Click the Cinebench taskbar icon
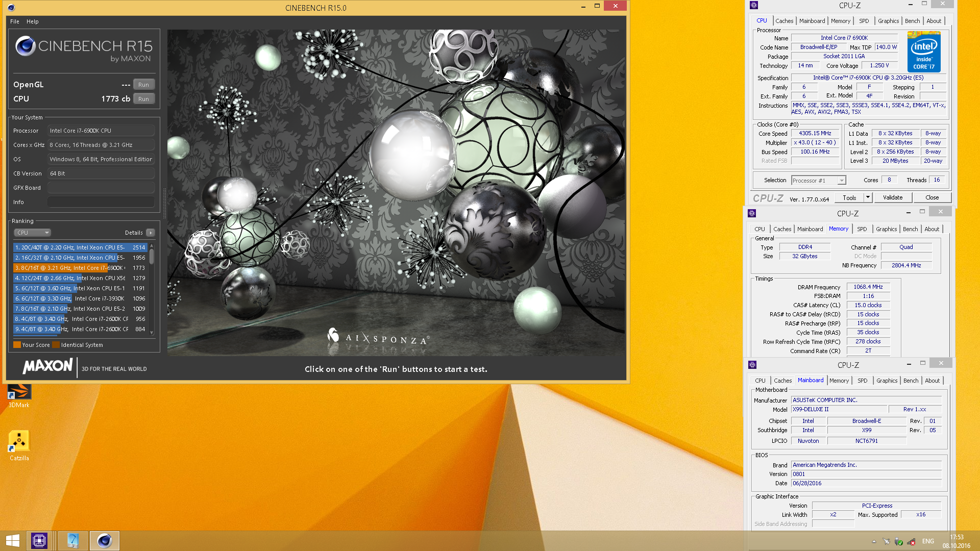The height and width of the screenshot is (551, 980). click(105, 541)
